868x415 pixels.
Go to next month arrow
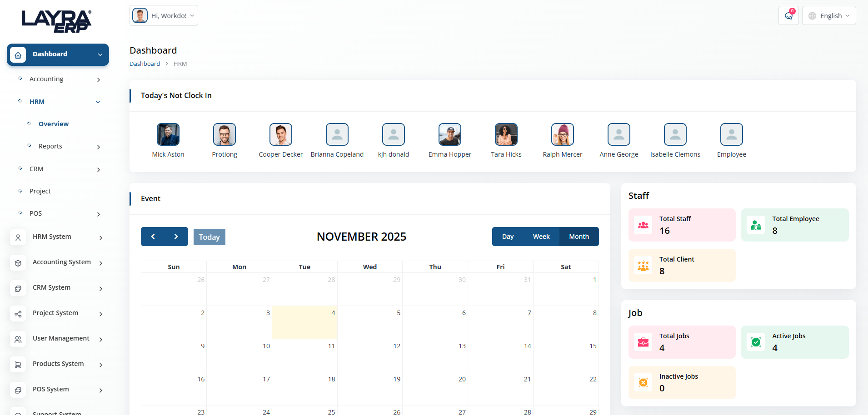176,237
